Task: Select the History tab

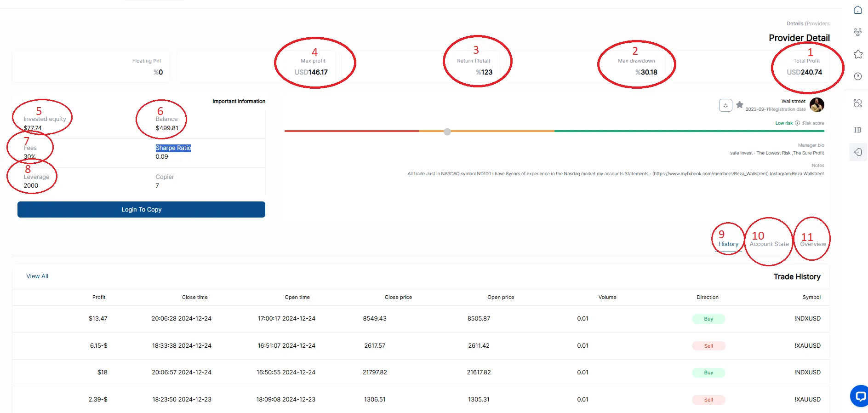Action: pos(728,244)
